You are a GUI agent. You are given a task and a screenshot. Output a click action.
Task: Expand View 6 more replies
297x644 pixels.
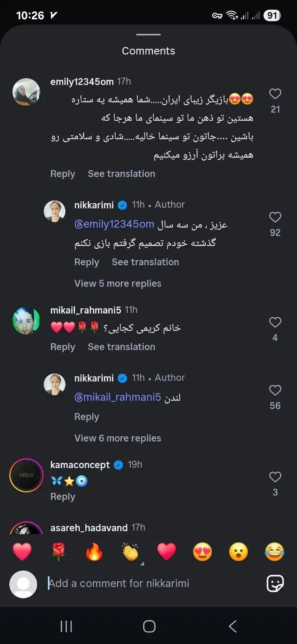(118, 438)
